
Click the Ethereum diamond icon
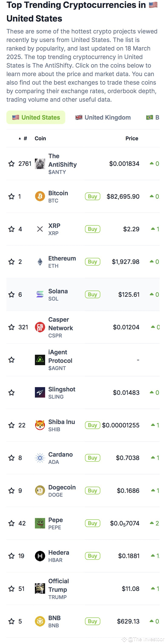click(40, 262)
